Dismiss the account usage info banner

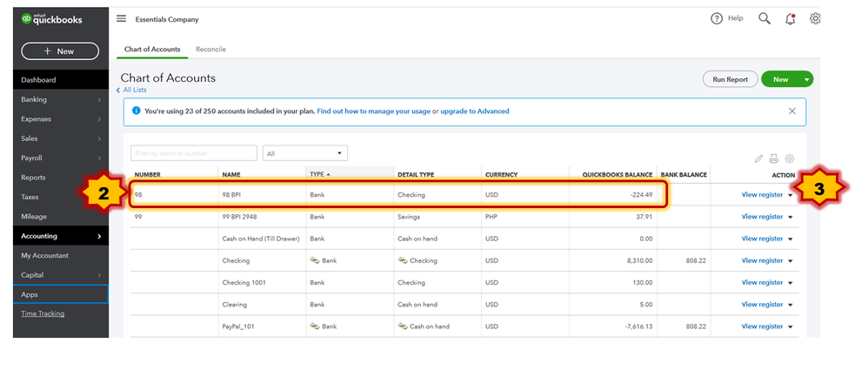coord(792,111)
